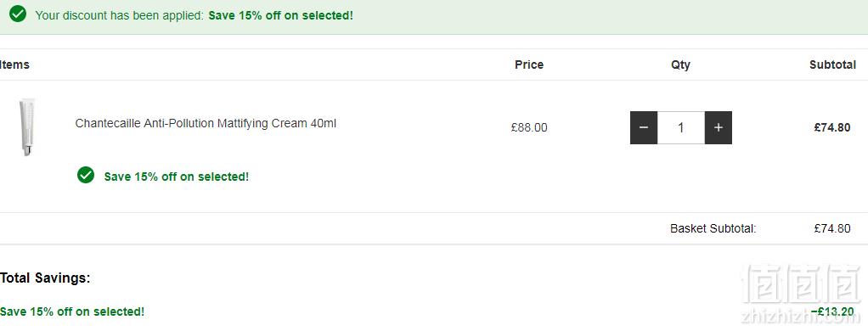Click the Basket Subtotal label
Image resolution: width=868 pixels, height=331 pixels.
click(x=713, y=228)
